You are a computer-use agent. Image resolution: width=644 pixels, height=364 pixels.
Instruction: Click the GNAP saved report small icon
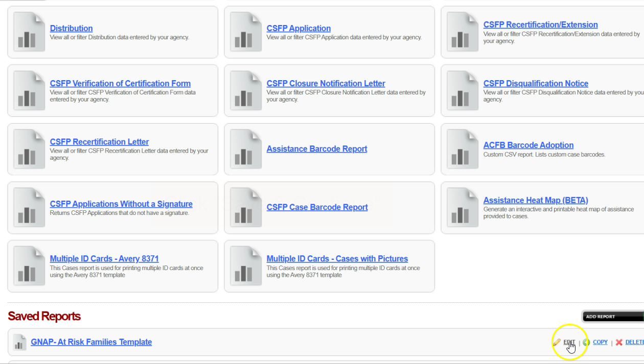[19, 342]
